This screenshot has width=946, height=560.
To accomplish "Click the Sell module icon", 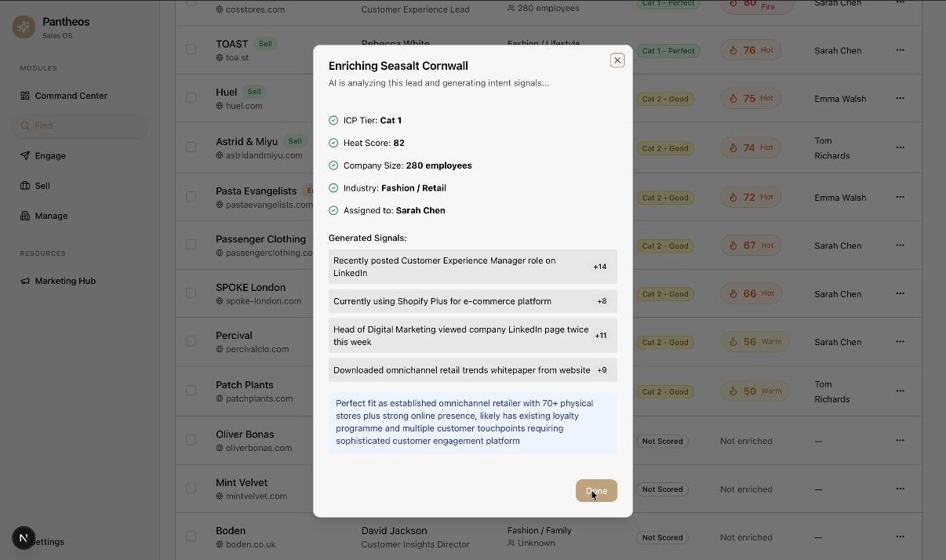I will pos(25,186).
